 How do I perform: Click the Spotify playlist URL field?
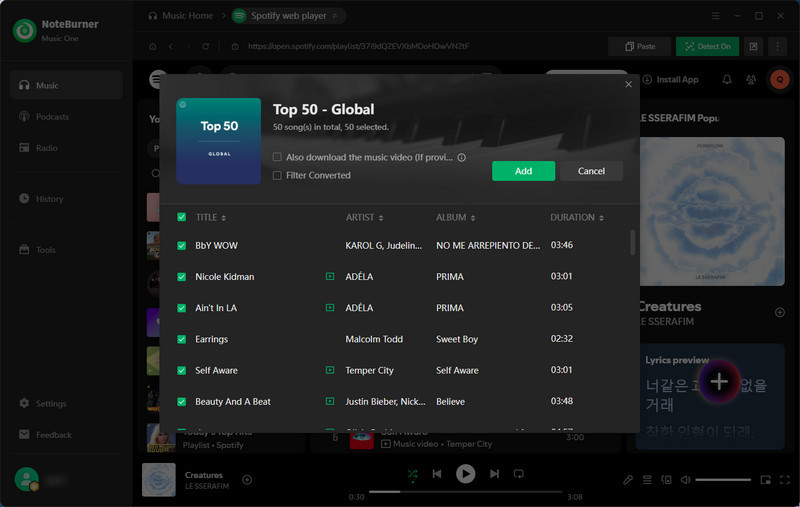[x=359, y=46]
